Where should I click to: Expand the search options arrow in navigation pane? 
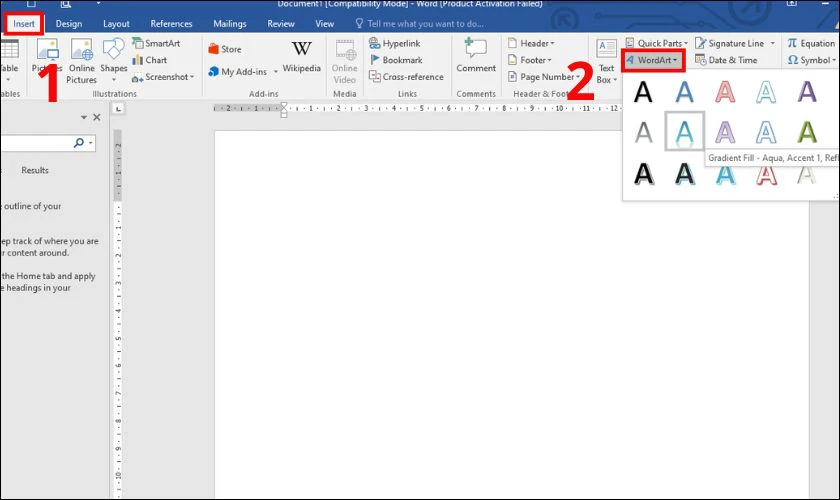(91, 143)
